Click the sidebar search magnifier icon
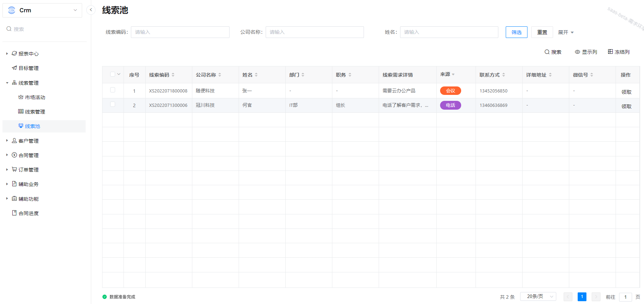644x304 pixels. point(9,29)
